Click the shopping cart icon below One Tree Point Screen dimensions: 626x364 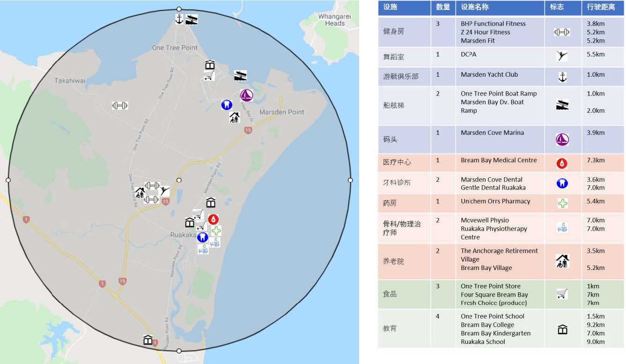tap(209, 76)
